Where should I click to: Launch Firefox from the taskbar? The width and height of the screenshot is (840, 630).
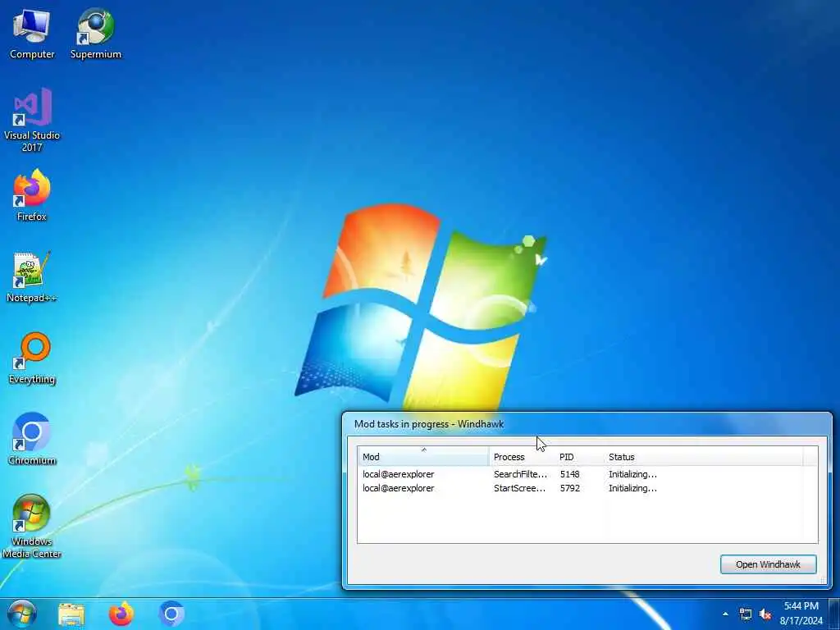click(x=121, y=614)
